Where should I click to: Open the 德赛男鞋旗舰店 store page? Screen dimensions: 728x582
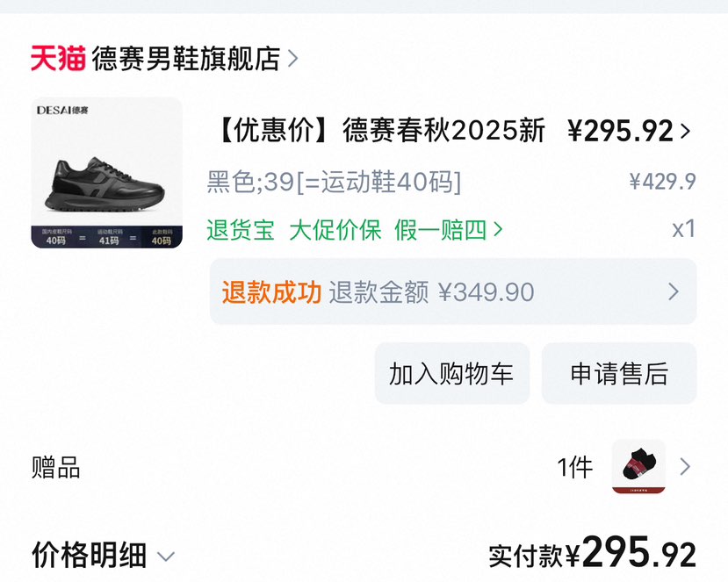pos(185,59)
